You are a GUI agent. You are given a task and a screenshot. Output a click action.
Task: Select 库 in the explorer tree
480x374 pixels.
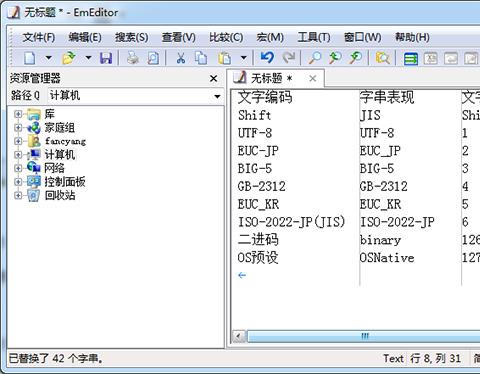(x=50, y=114)
